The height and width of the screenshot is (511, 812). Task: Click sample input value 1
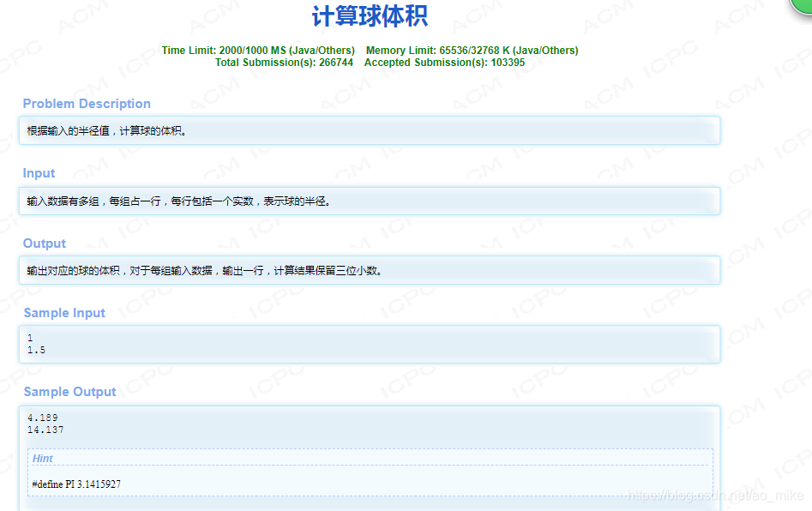point(30,338)
